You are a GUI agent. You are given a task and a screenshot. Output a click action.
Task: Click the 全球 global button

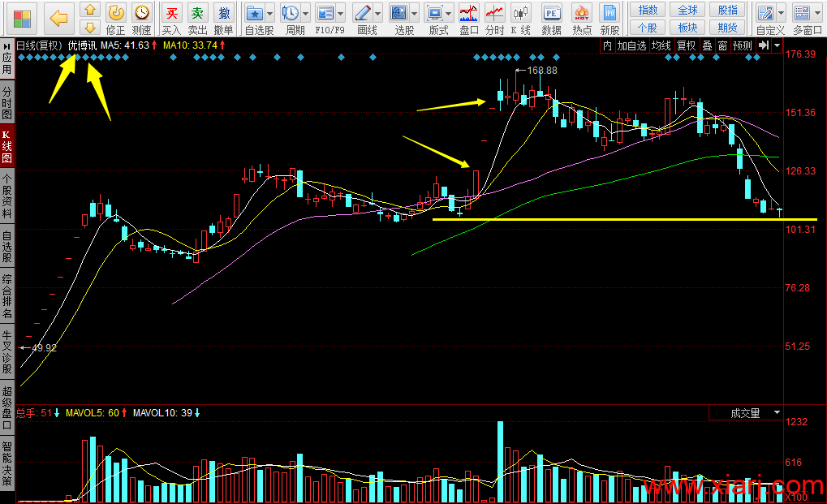point(687,10)
